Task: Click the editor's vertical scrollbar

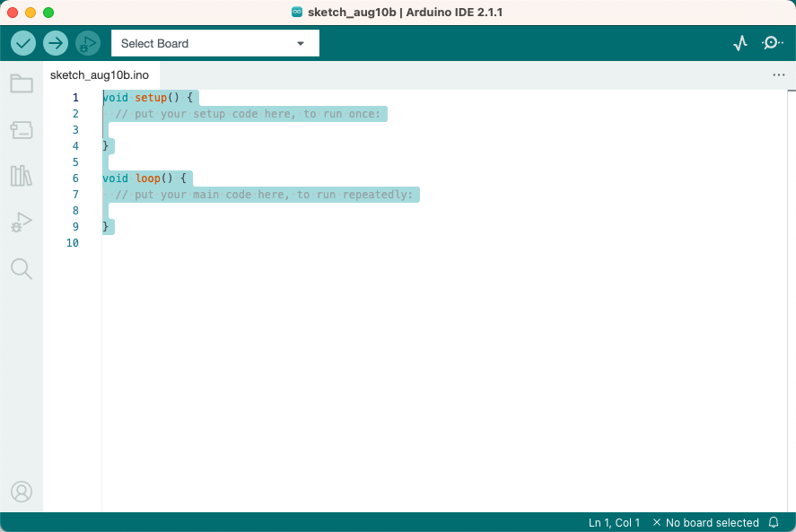Action: point(792,301)
